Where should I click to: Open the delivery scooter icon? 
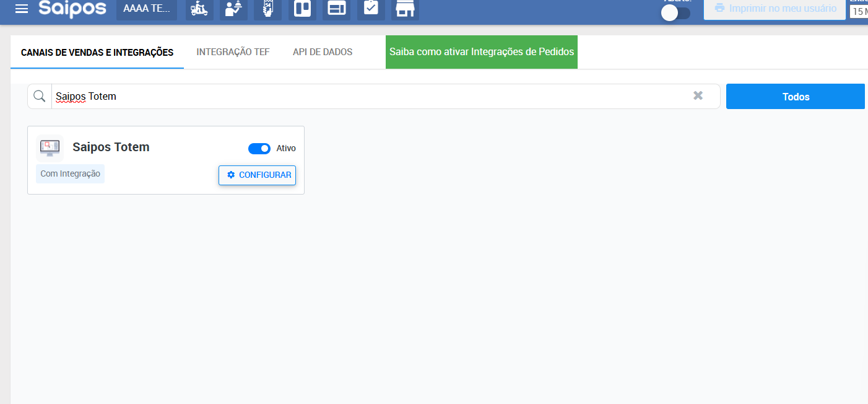click(199, 9)
